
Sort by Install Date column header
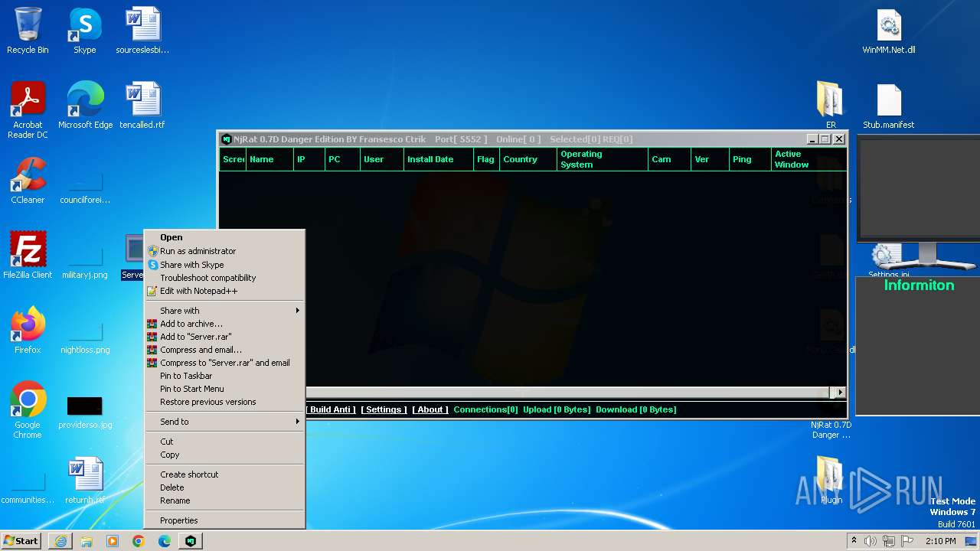438,159
